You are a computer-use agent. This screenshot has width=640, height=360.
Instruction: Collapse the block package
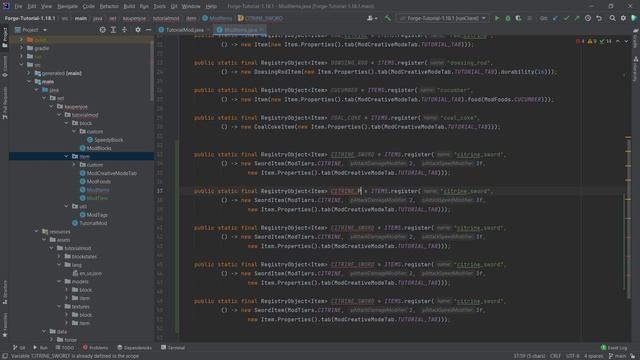click(x=67, y=123)
